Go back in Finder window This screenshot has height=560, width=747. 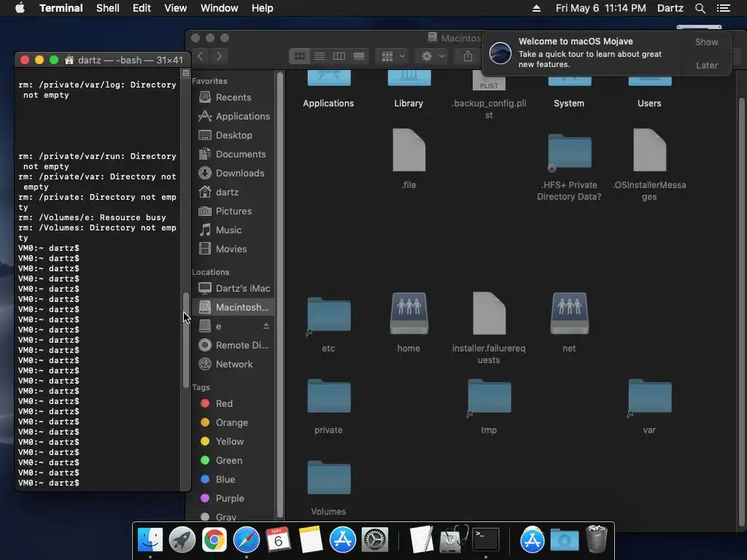pos(201,56)
